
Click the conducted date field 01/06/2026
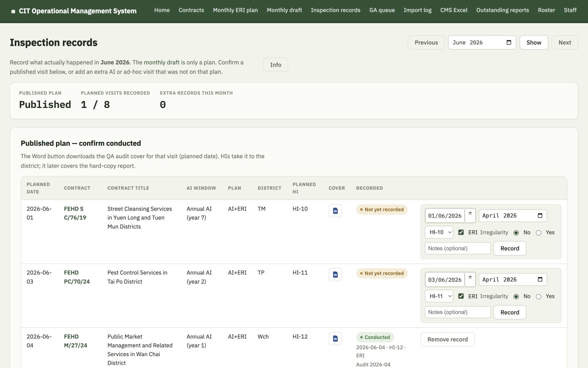click(445, 216)
